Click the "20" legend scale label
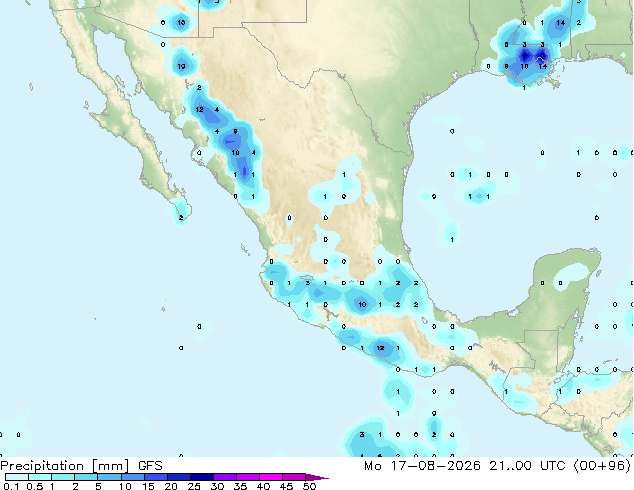Screen dimensions: 634x490 tap(171, 486)
